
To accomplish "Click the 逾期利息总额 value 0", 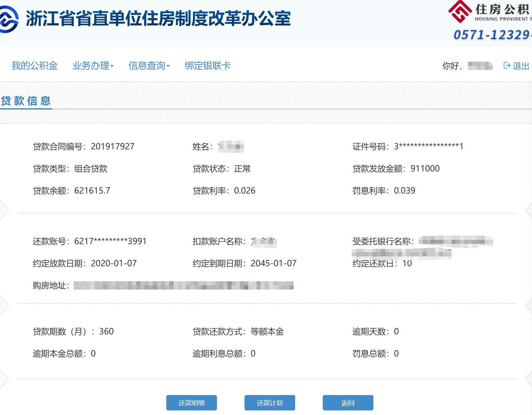I will pos(253,353).
